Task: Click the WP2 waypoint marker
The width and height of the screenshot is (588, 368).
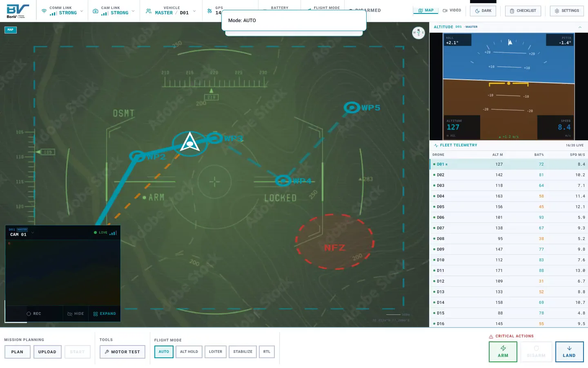Action: pos(138,156)
